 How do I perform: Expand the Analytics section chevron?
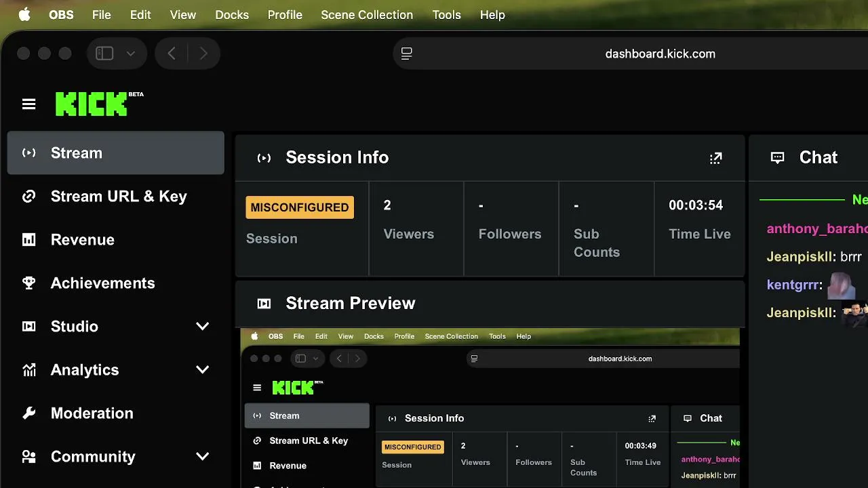click(x=202, y=370)
